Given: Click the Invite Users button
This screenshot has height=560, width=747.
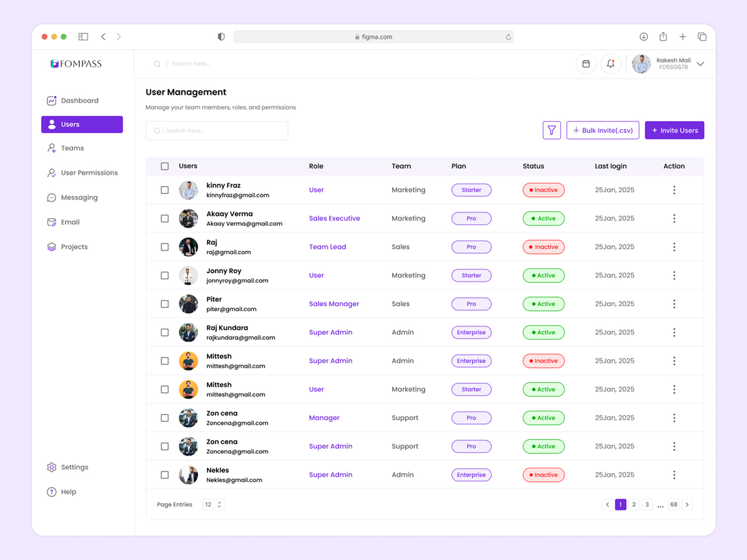Looking at the screenshot, I should (x=674, y=130).
